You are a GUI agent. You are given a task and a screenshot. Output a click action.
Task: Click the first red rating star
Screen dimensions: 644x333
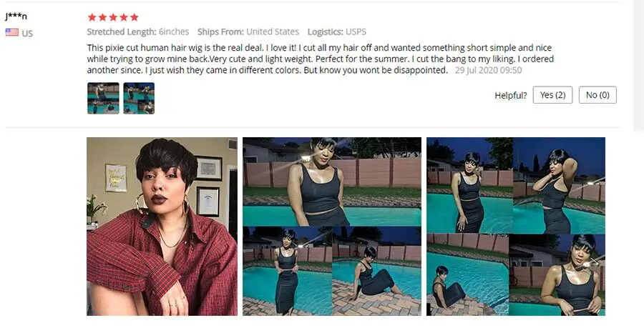[92, 17]
